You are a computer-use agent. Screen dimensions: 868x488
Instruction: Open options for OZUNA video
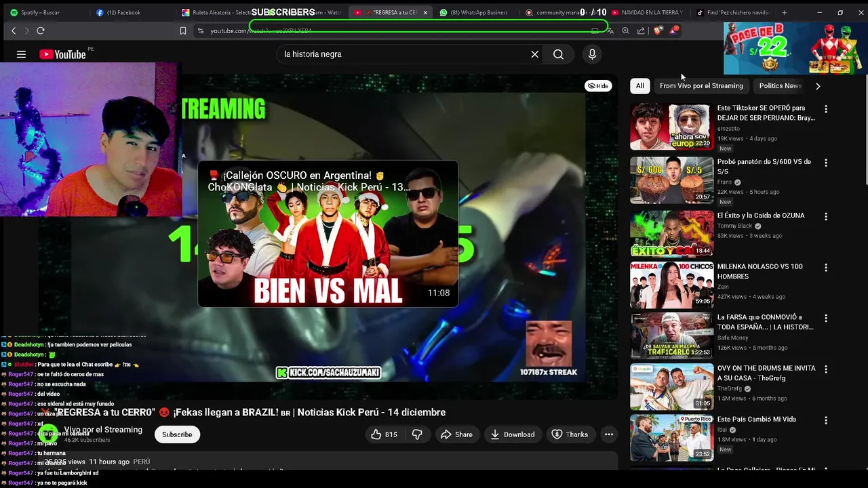tap(825, 216)
